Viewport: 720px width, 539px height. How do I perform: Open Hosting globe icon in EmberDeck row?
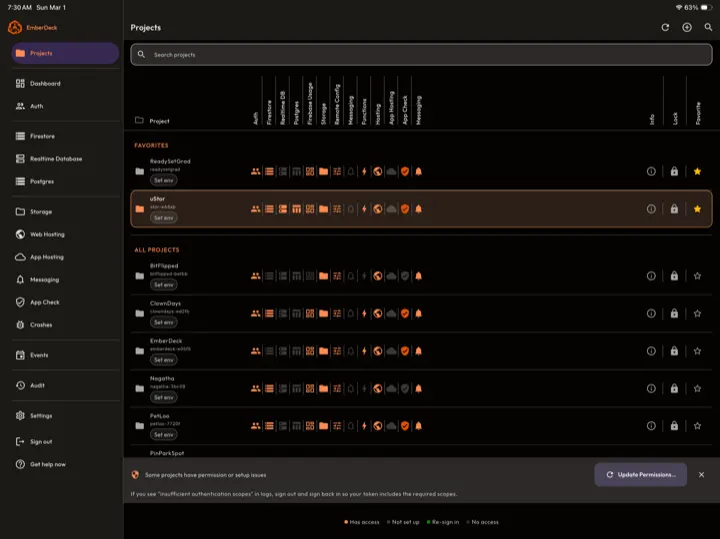click(x=377, y=351)
